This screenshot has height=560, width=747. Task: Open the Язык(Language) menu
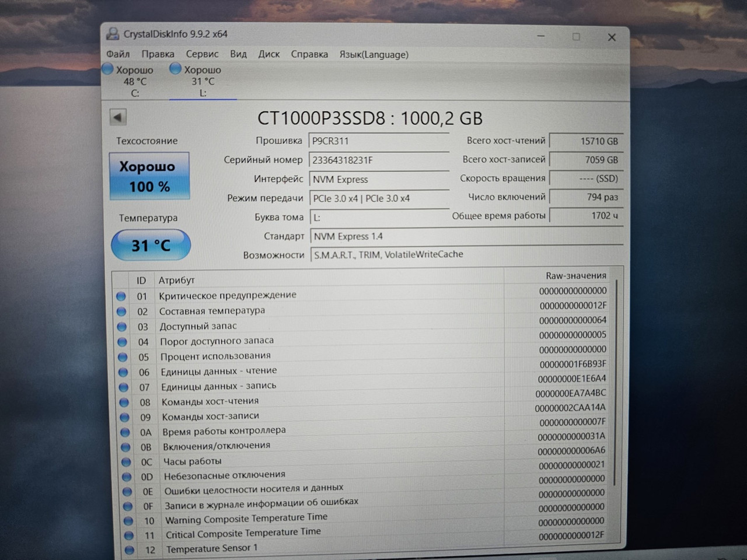374,54
